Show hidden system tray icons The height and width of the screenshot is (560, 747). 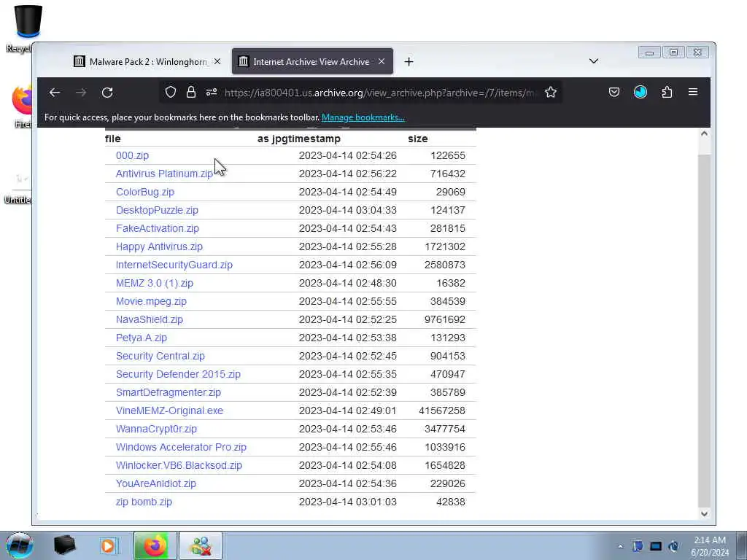pyautogui.click(x=620, y=546)
